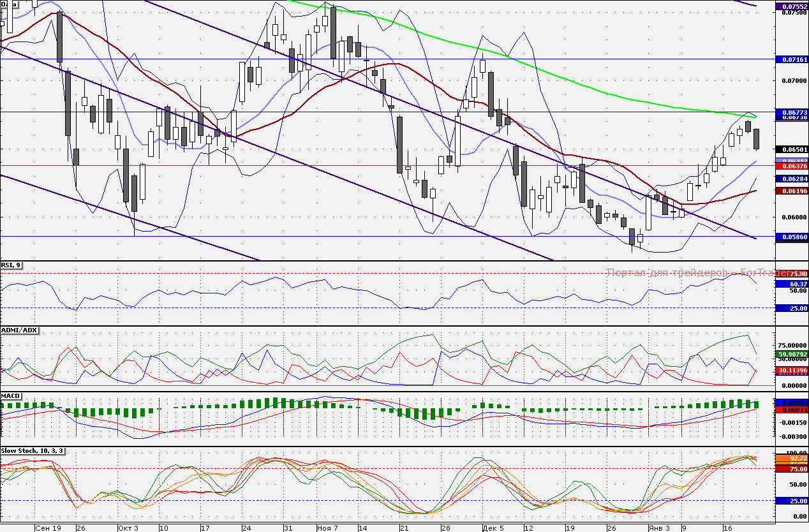This screenshot has width=809, height=532.
Task: Select the green ADX 59.90792 value tag
Action: click(x=790, y=354)
